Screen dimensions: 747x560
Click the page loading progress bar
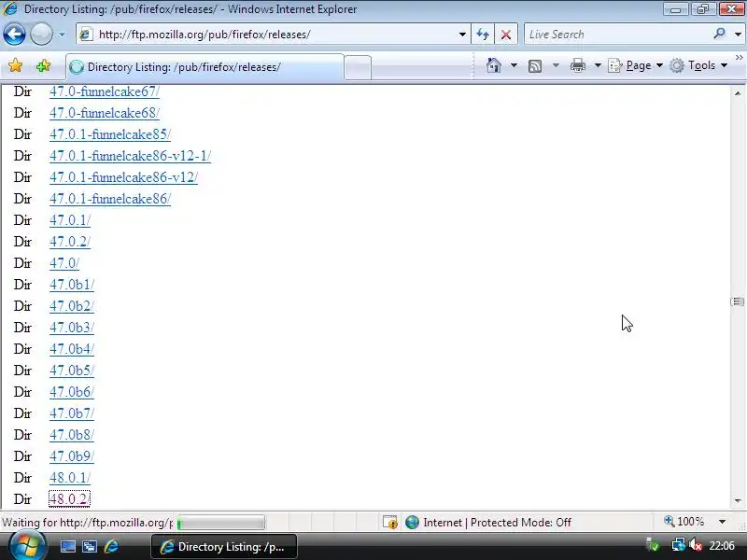(x=221, y=523)
